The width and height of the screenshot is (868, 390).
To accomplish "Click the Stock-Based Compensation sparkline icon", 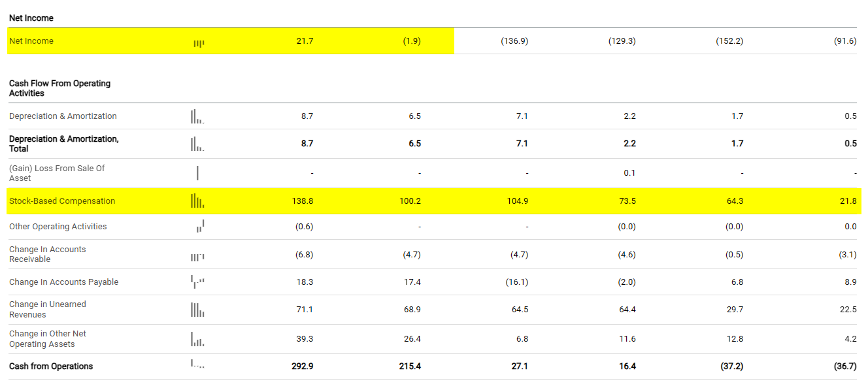I will (197, 201).
